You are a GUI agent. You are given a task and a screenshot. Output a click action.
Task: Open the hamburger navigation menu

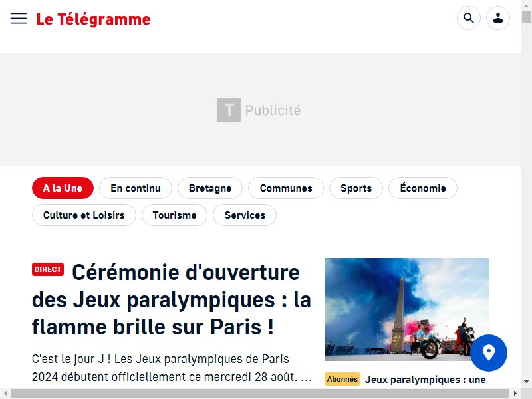pos(19,19)
